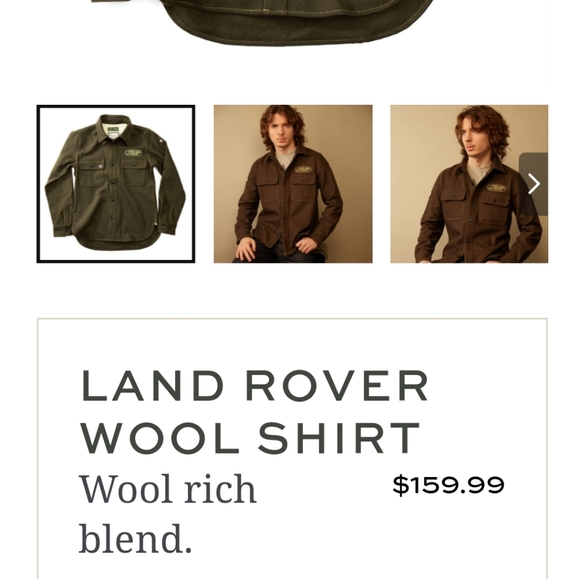Viewport: 580px width, 579px height.
Task: Click the LAND ROVER line of the heading
Action: coord(254,386)
